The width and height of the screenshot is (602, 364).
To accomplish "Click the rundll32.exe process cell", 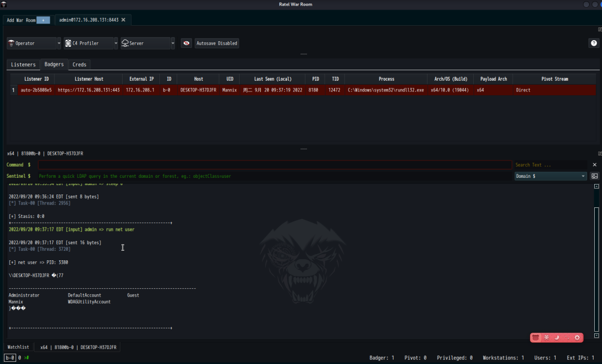I will pyautogui.click(x=386, y=90).
